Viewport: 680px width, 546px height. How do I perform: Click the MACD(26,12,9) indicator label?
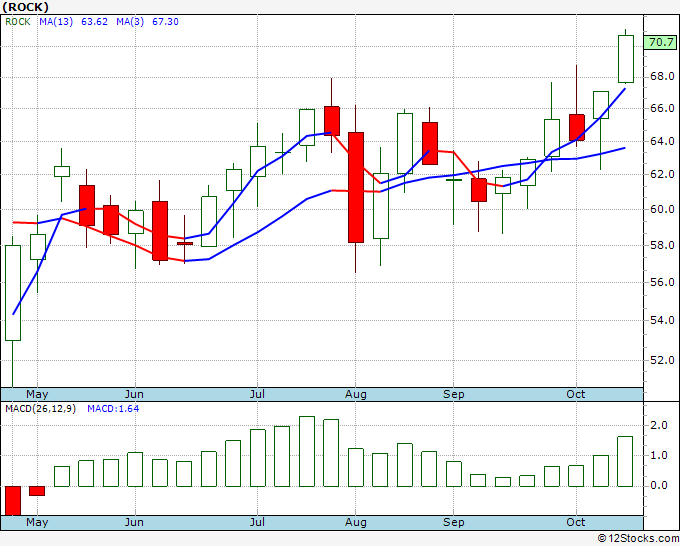point(40,409)
